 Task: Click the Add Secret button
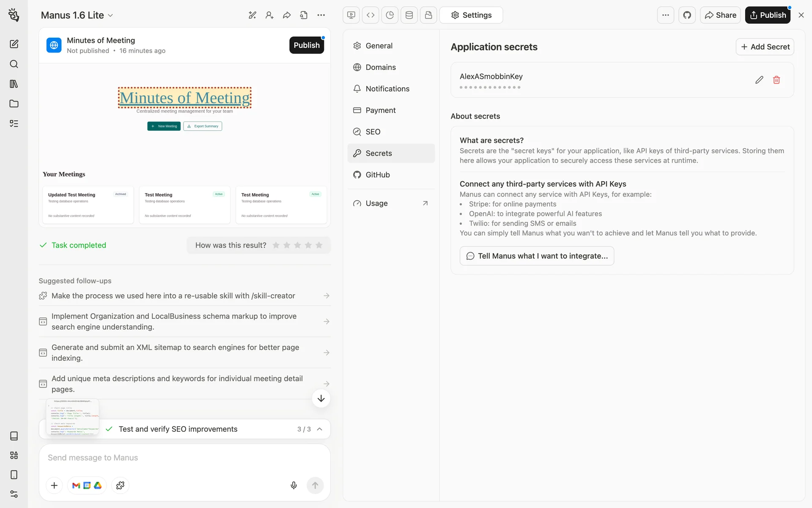[765, 47]
